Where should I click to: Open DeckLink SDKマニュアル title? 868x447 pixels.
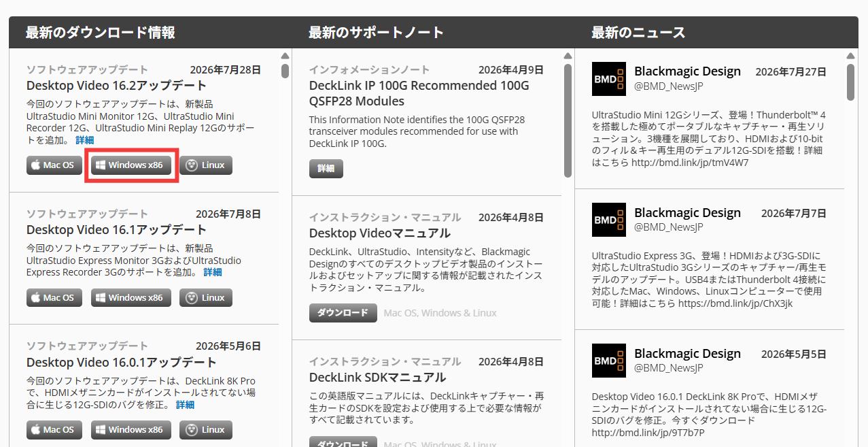[377, 378]
